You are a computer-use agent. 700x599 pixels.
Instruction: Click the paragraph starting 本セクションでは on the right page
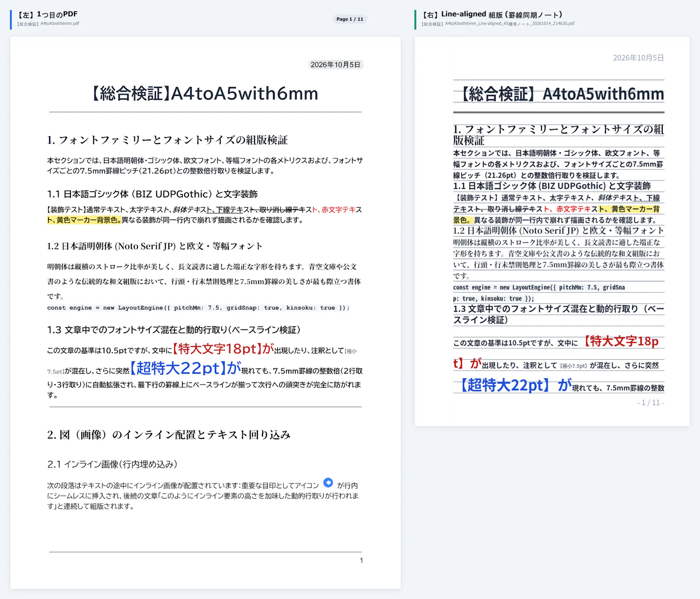coord(559,164)
